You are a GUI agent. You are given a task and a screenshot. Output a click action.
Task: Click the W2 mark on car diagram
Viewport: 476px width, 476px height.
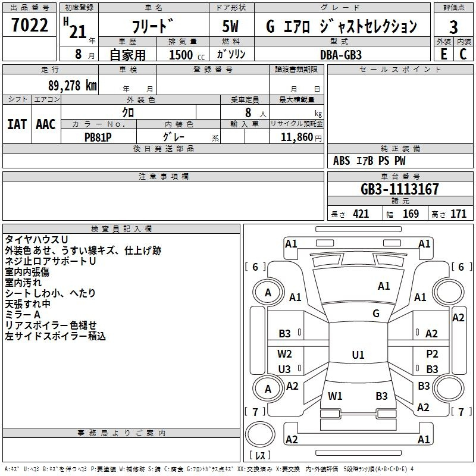284,353
